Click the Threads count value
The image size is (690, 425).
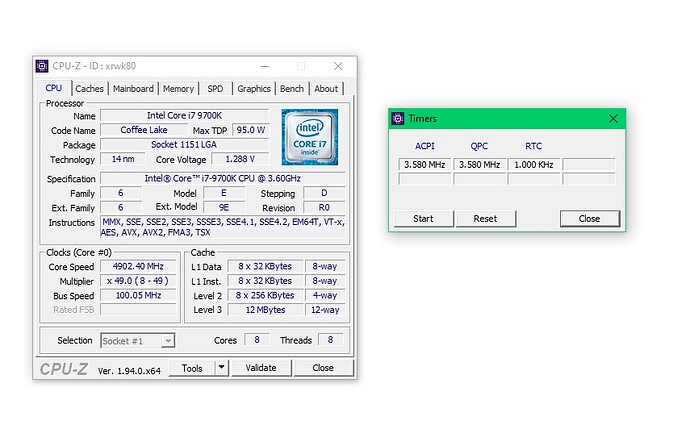[330, 340]
